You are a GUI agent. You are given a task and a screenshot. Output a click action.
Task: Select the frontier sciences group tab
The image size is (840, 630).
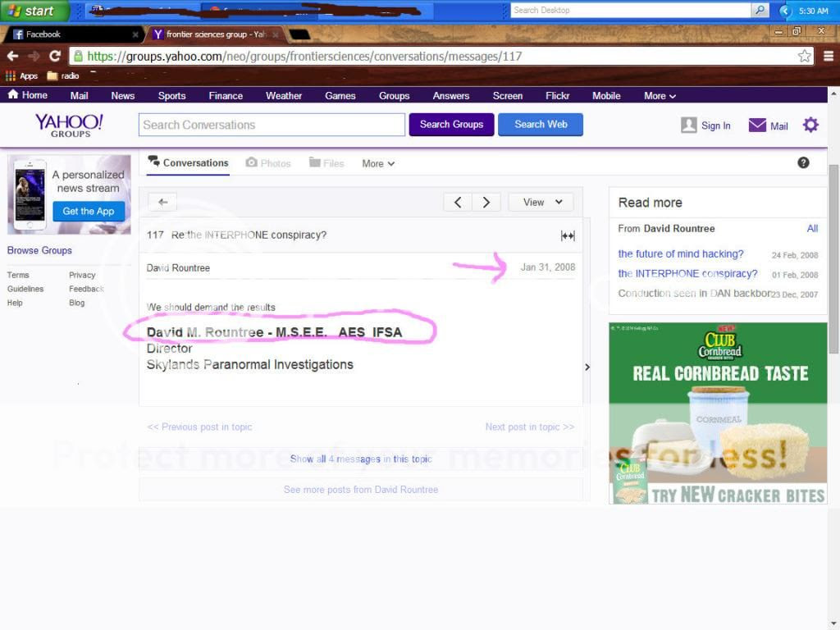[214, 34]
